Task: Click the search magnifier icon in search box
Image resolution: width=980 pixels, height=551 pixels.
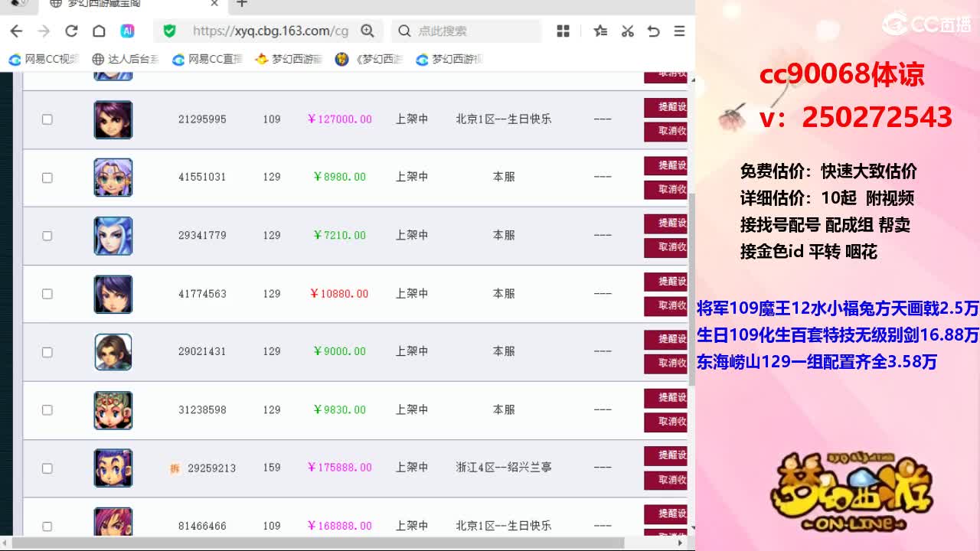Action: tap(404, 31)
